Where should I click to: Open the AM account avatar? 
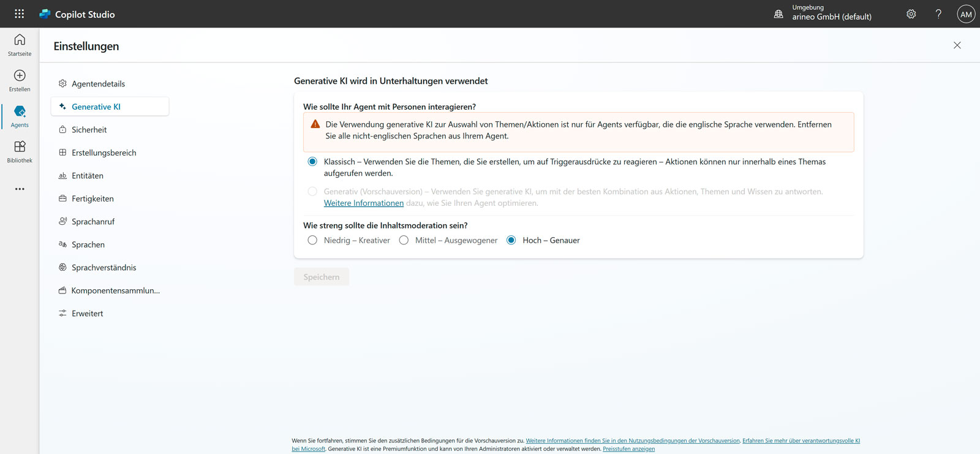[x=966, y=14]
